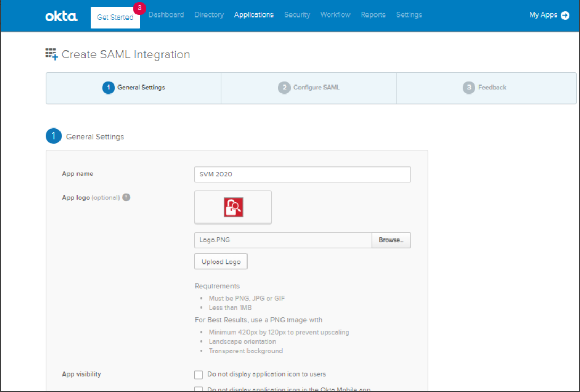Open the Security menu
Screen dimensions: 580x392
click(297, 15)
